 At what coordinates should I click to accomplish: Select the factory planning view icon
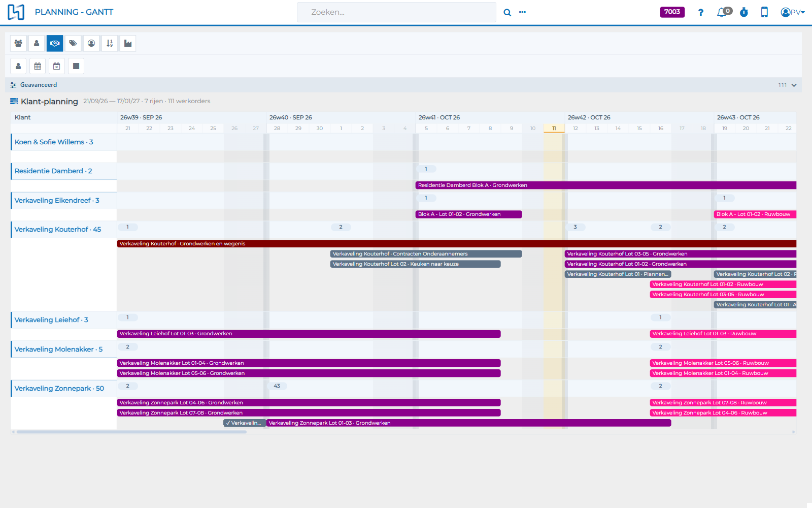click(x=128, y=44)
